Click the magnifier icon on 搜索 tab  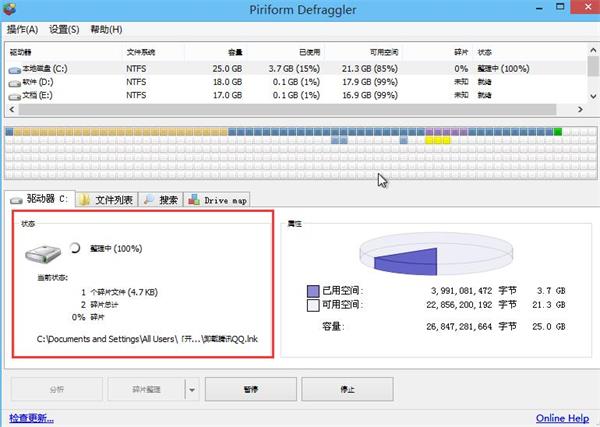click(148, 200)
